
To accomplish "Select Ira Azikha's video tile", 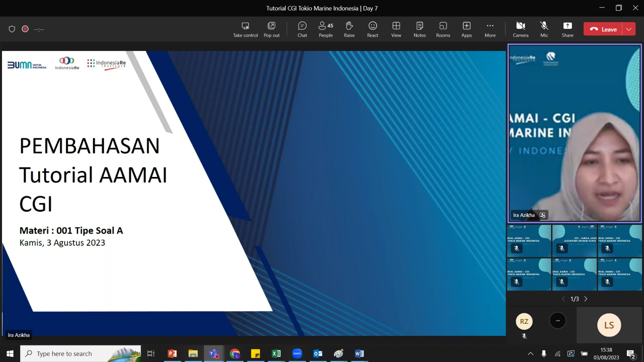I will click(574, 133).
